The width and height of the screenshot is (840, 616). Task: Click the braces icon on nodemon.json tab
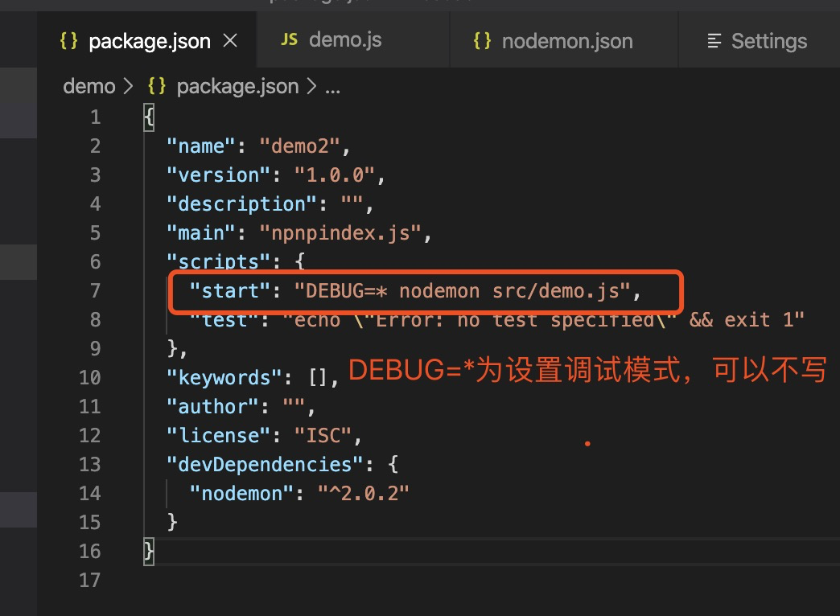[482, 41]
